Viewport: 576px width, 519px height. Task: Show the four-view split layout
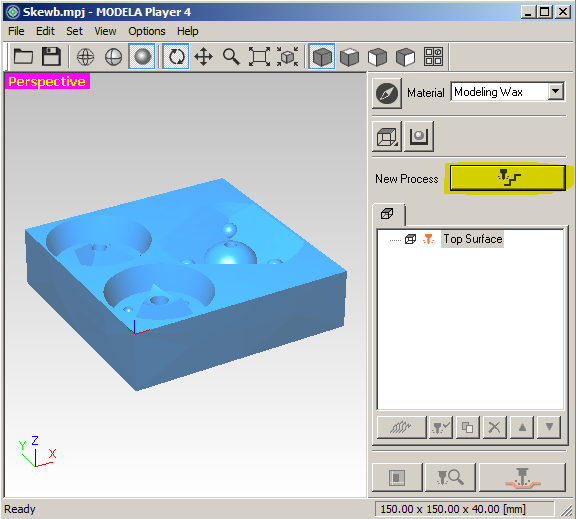(433, 57)
